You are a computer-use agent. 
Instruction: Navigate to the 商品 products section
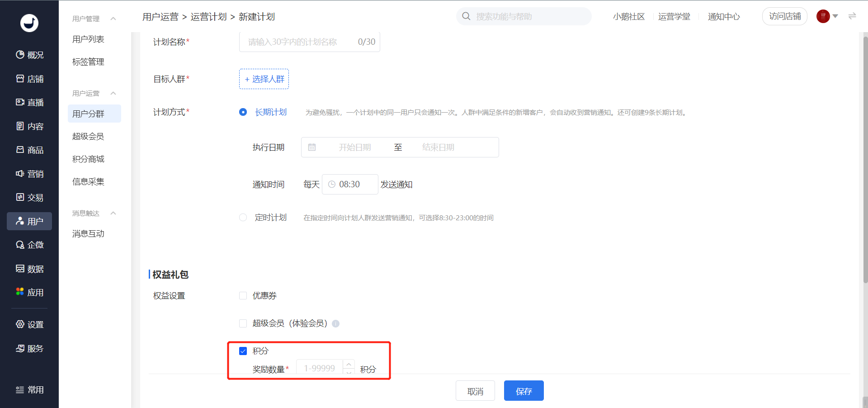[x=29, y=150]
